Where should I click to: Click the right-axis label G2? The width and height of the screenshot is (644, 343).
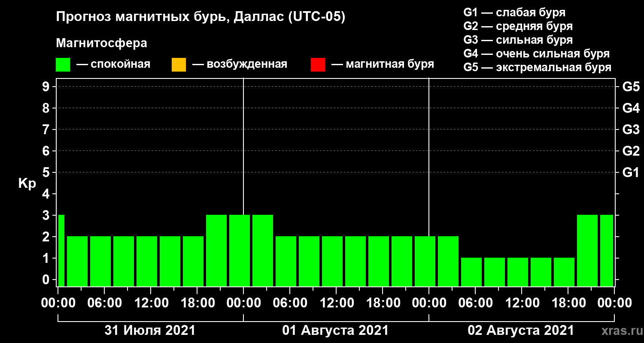[631, 151]
